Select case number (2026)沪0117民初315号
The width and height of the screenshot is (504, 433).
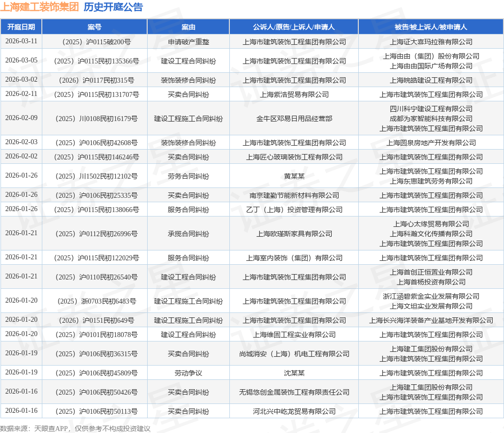pyautogui.click(x=96, y=80)
